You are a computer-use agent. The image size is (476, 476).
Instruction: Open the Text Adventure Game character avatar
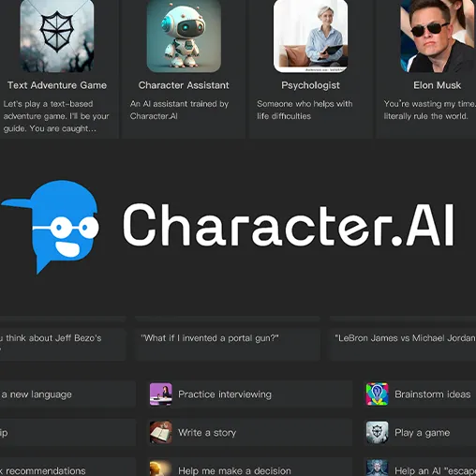click(x=57, y=36)
